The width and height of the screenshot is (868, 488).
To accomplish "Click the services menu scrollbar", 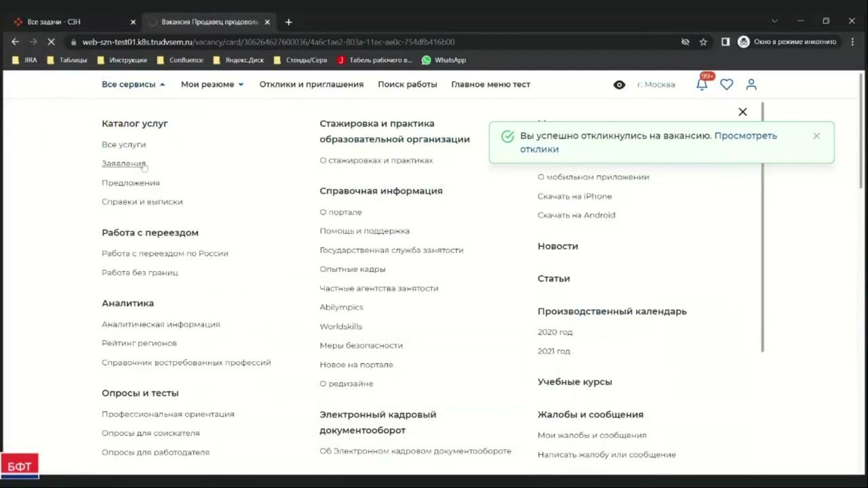I will coord(762,227).
